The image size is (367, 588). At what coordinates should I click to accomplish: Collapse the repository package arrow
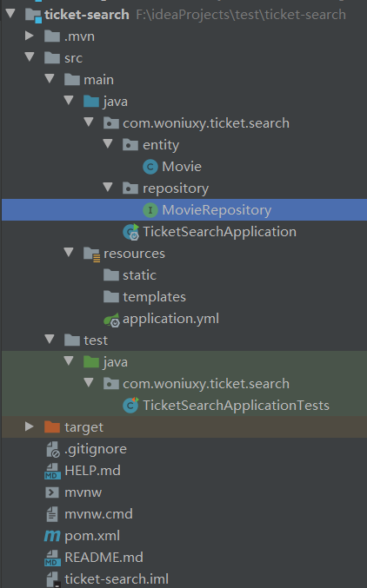pos(108,187)
